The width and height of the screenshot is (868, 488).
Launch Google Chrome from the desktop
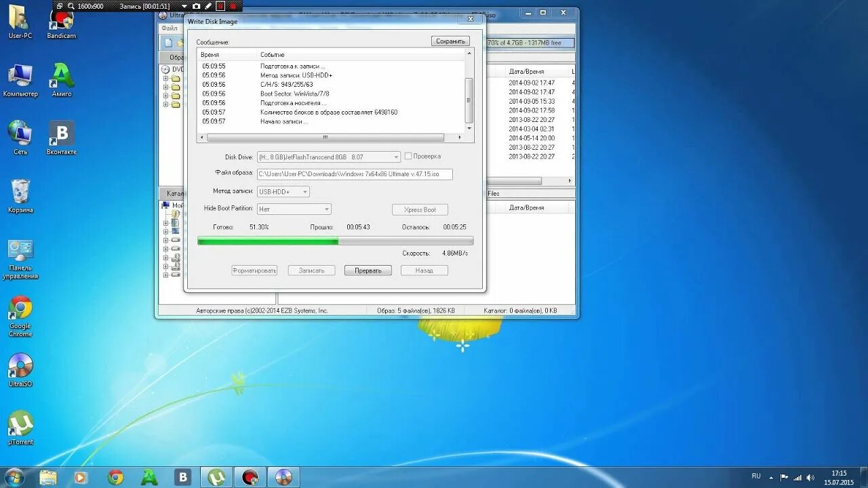[x=20, y=317]
